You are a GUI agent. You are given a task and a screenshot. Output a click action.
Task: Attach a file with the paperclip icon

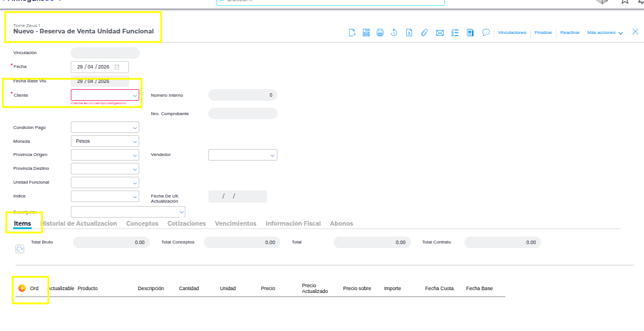click(424, 33)
